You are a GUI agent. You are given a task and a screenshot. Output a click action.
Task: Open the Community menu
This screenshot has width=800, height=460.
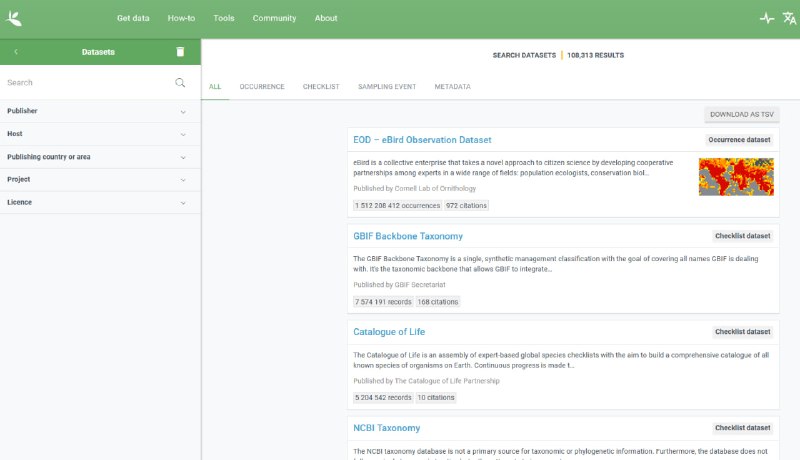[x=274, y=18]
